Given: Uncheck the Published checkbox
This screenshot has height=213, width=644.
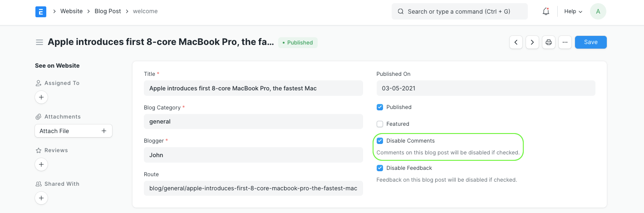Looking at the screenshot, I should tap(380, 107).
